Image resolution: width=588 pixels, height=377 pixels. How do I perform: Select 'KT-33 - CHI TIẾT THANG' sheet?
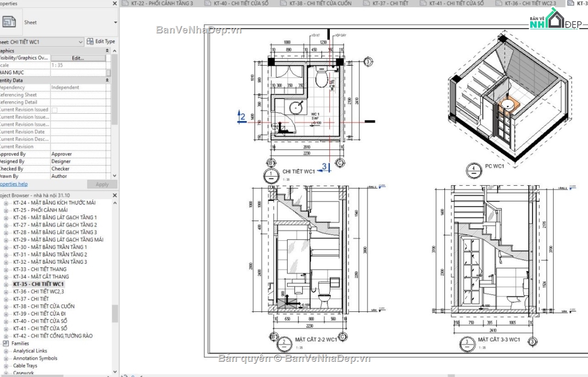(x=40, y=269)
